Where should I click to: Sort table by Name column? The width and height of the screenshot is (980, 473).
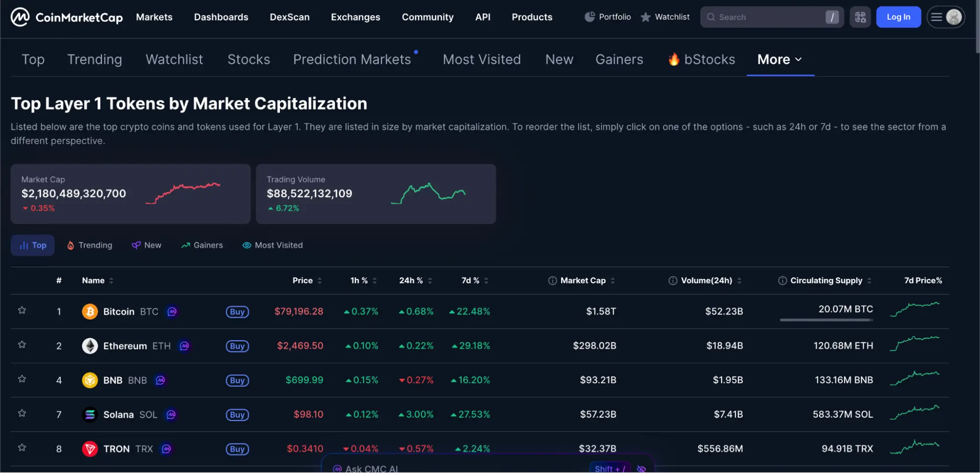coord(98,280)
